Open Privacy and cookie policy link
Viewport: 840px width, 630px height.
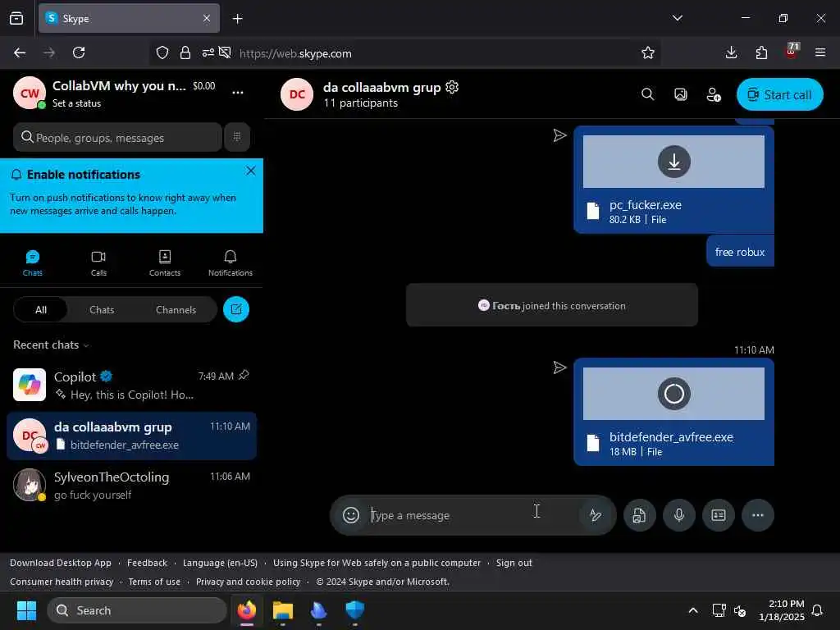pyautogui.click(x=248, y=582)
